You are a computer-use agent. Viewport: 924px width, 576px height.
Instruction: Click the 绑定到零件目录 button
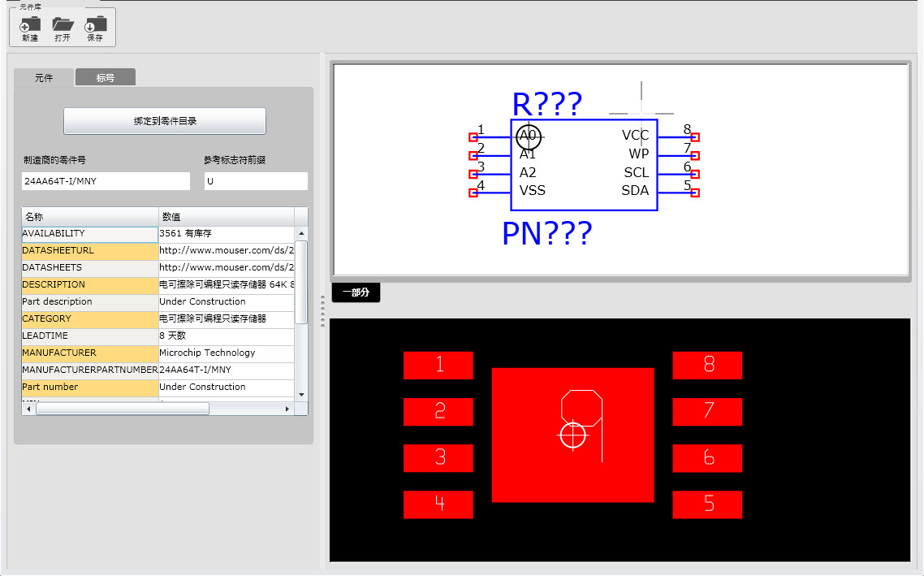(x=164, y=121)
